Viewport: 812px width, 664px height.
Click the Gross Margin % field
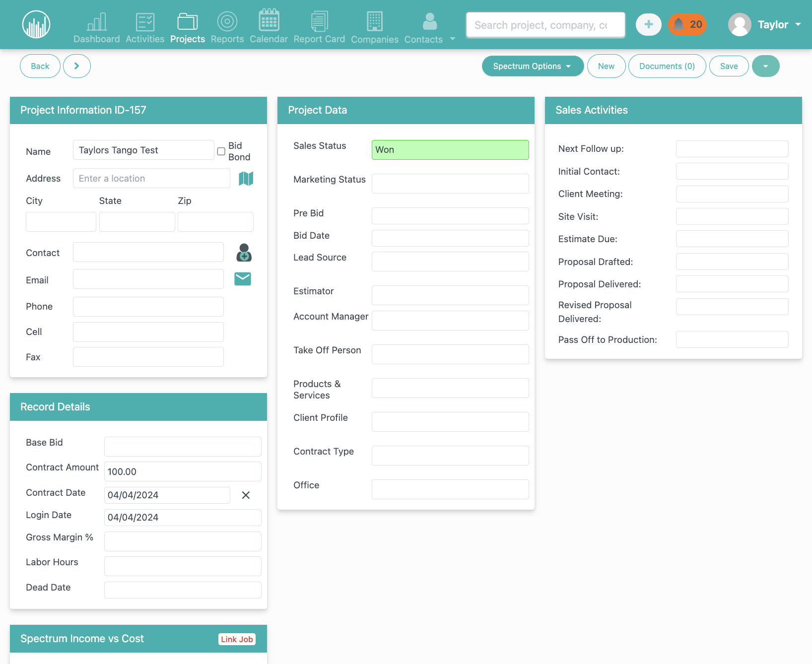183,541
